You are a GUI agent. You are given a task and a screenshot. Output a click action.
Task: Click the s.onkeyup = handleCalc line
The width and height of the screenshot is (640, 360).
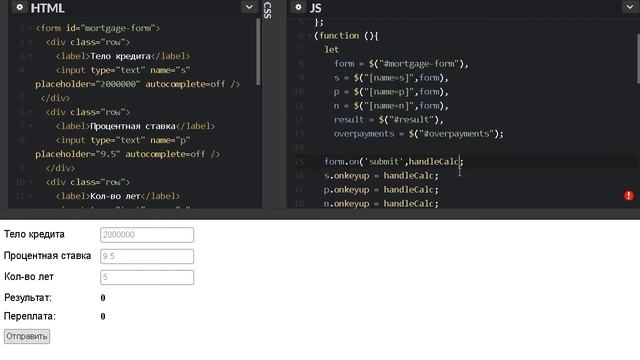(x=381, y=176)
